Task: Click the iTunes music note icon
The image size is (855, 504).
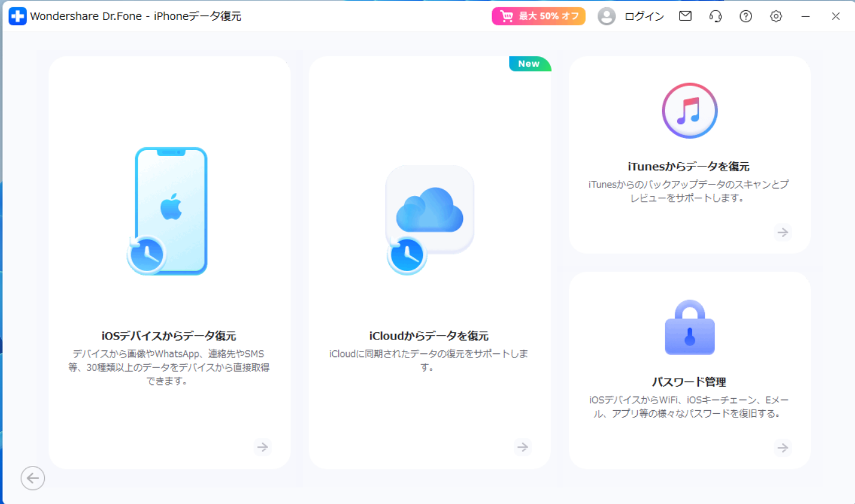Action: tap(690, 111)
